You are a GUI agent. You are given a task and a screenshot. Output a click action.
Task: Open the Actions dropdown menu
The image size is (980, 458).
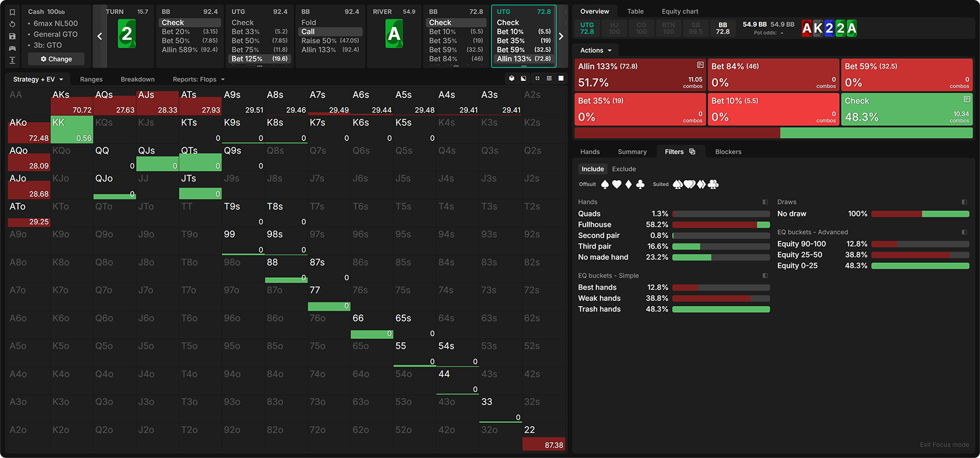(x=595, y=50)
